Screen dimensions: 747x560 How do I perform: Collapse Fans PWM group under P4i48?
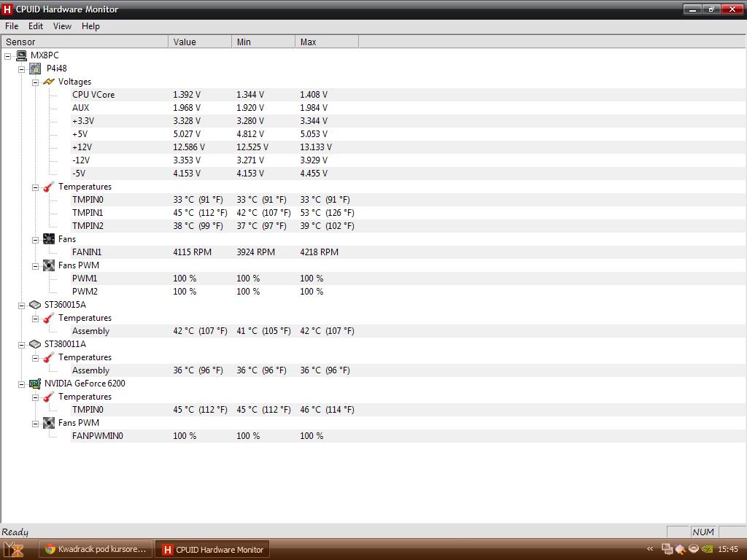tap(35, 265)
